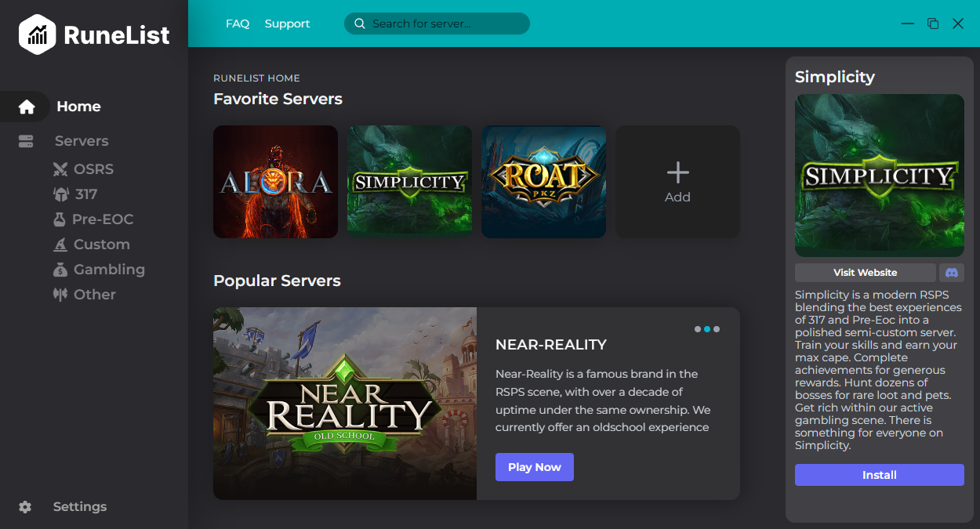Image resolution: width=980 pixels, height=529 pixels.
Task: Select the 317 helmet icon
Action: click(x=60, y=194)
